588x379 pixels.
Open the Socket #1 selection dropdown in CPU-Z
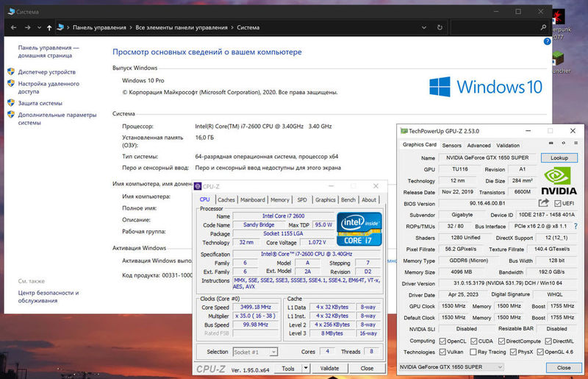pyautogui.click(x=273, y=352)
